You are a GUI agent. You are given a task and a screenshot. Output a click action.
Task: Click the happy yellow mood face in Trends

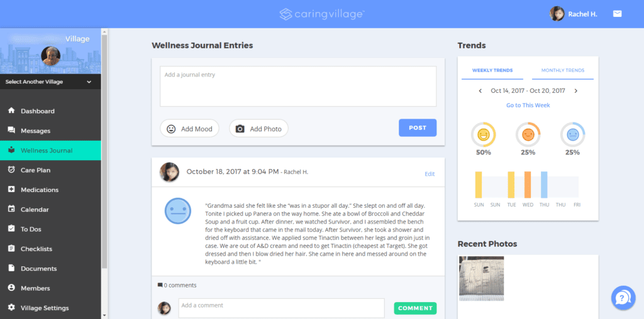point(483,134)
